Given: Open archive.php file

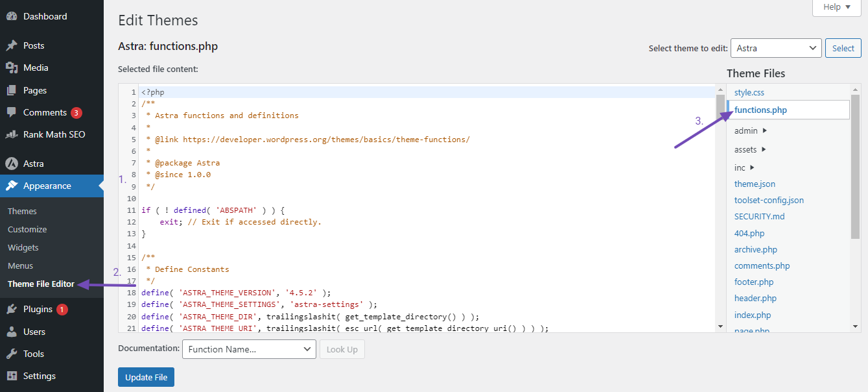Looking at the screenshot, I should 756,249.
